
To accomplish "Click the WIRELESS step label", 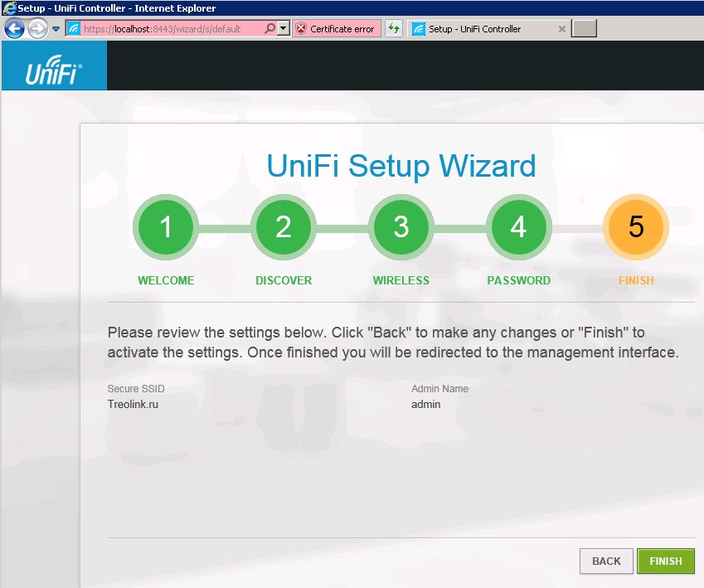I will click(x=401, y=280).
